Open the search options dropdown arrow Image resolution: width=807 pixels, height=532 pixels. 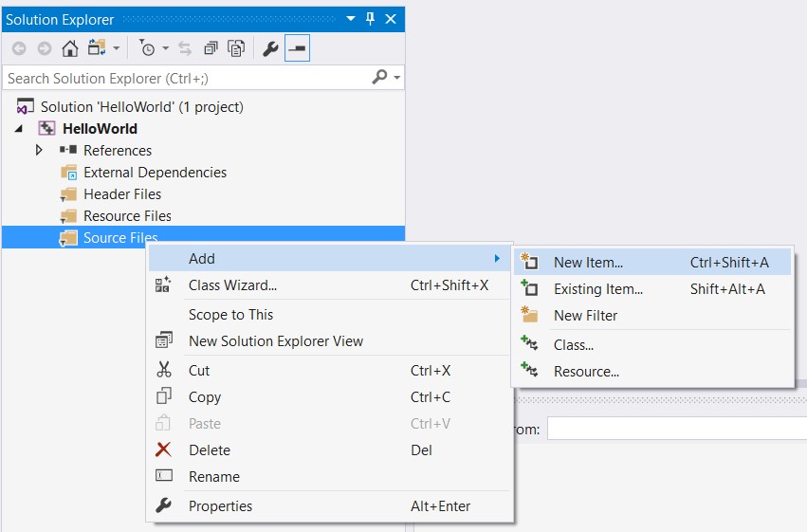click(x=396, y=78)
